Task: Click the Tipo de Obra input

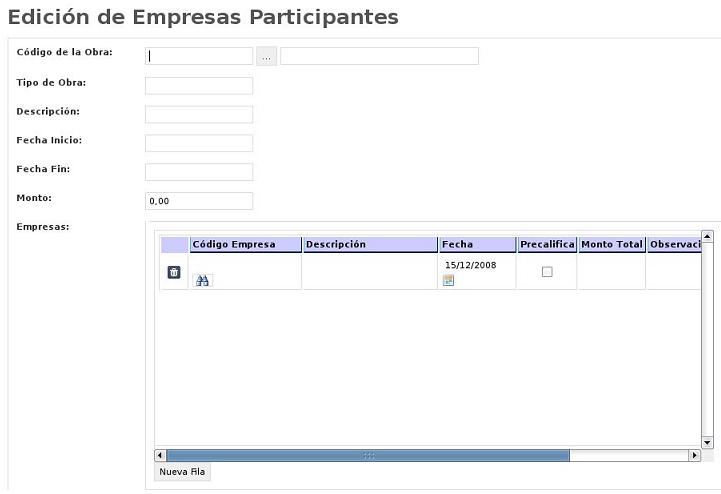Action: click(x=199, y=86)
